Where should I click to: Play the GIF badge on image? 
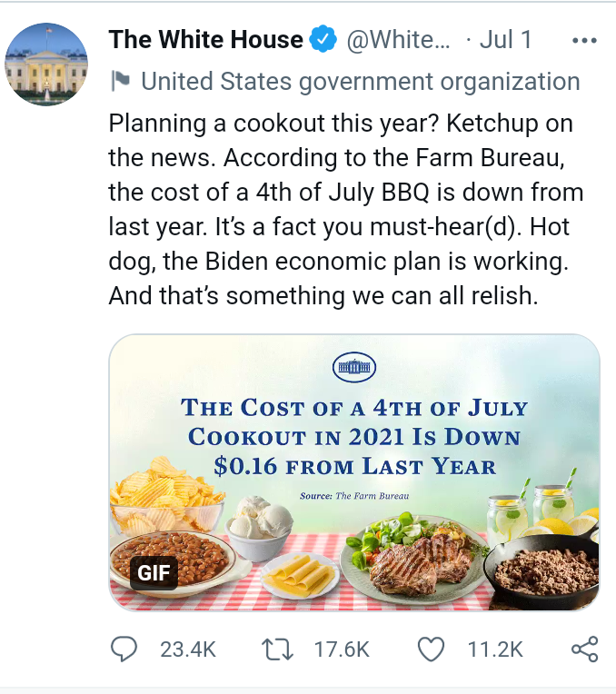click(154, 572)
